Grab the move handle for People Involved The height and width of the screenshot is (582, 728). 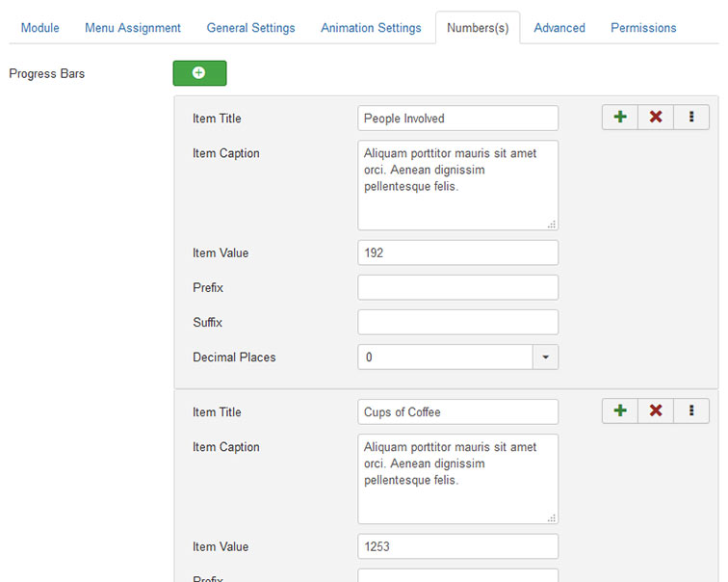[691, 117]
